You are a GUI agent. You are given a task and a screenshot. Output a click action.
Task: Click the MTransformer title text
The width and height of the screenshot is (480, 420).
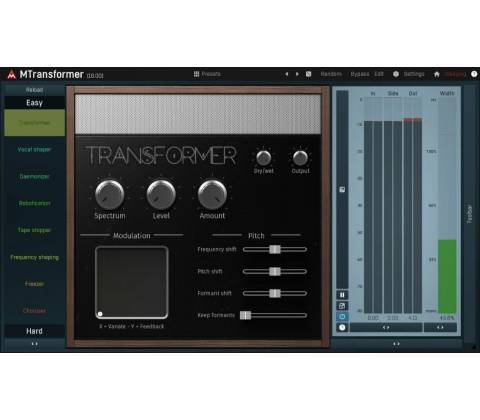coord(51,74)
